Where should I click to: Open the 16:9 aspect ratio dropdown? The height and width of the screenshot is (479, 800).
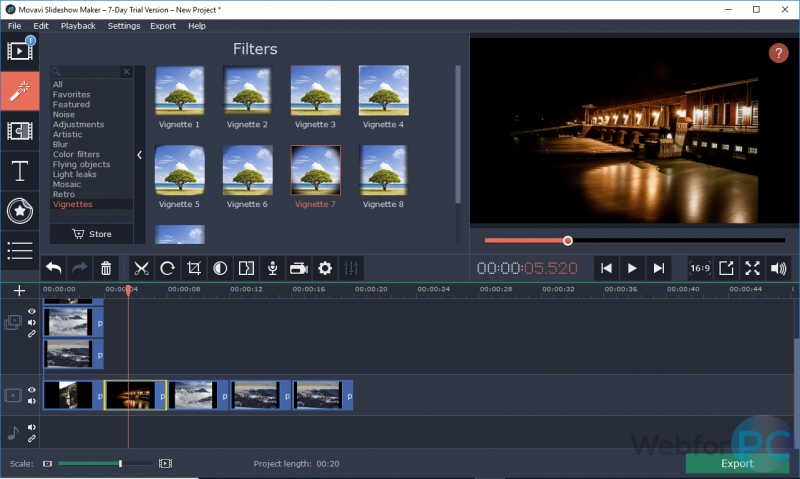coord(700,268)
